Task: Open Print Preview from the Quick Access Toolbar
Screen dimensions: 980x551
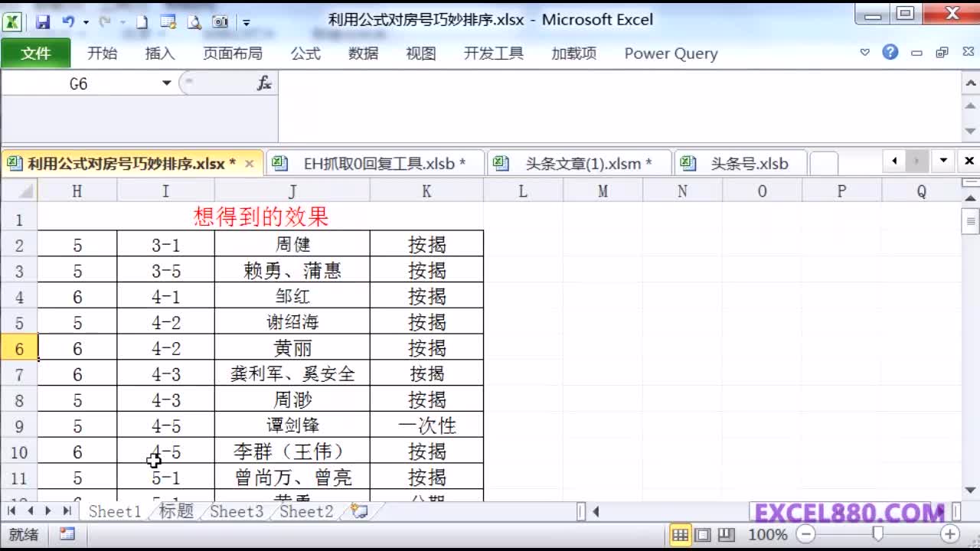Action: [194, 22]
